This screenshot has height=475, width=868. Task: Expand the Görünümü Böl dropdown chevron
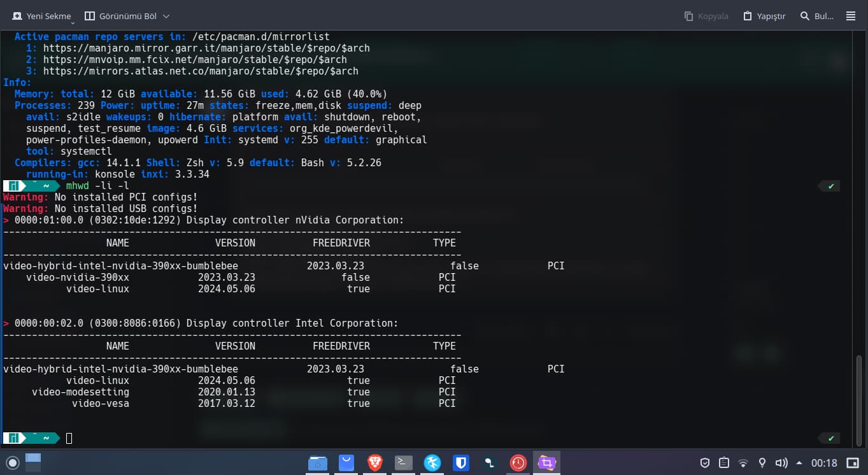point(166,16)
